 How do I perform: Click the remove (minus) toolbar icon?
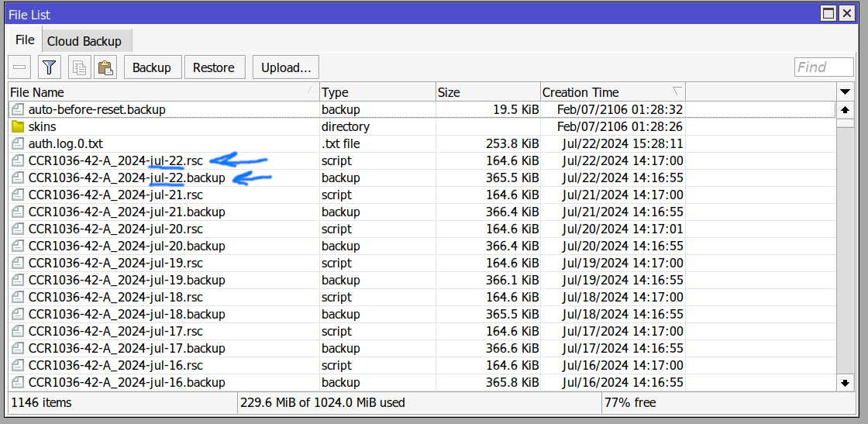[20, 67]
